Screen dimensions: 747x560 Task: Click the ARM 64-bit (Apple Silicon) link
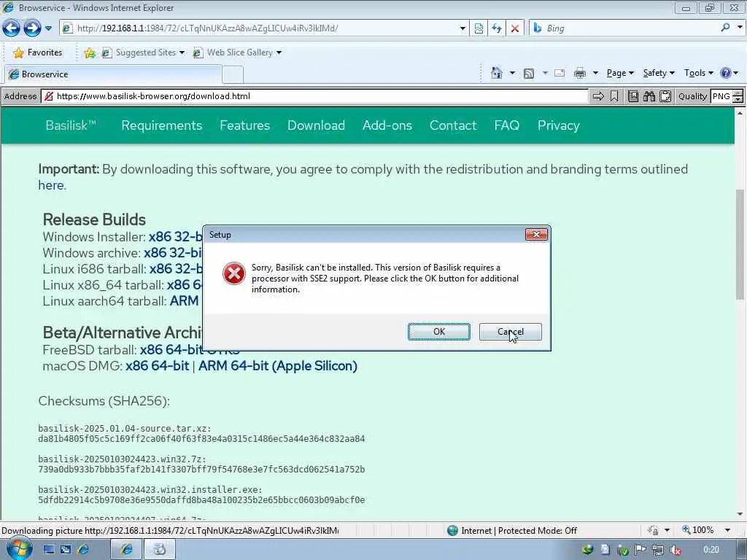(278, 366)
